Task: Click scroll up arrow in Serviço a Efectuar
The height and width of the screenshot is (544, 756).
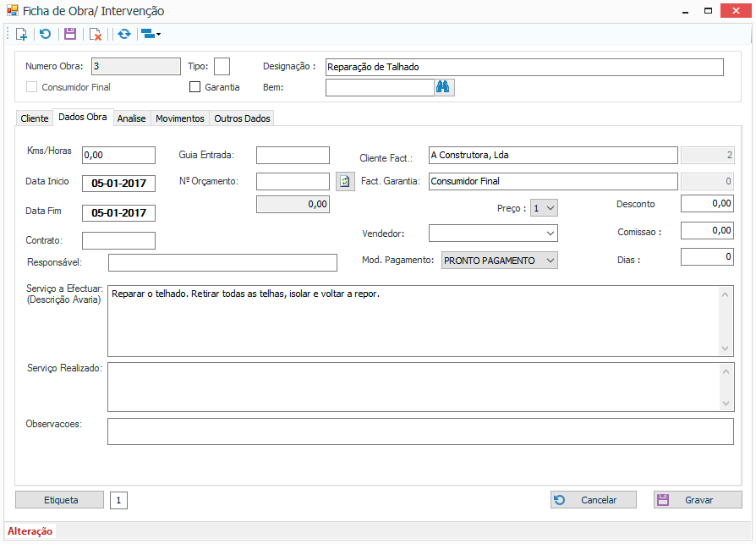Action: 726,294
